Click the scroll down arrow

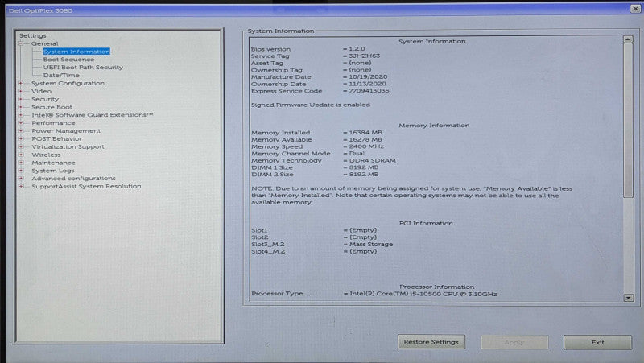click(x=628, y=298)
